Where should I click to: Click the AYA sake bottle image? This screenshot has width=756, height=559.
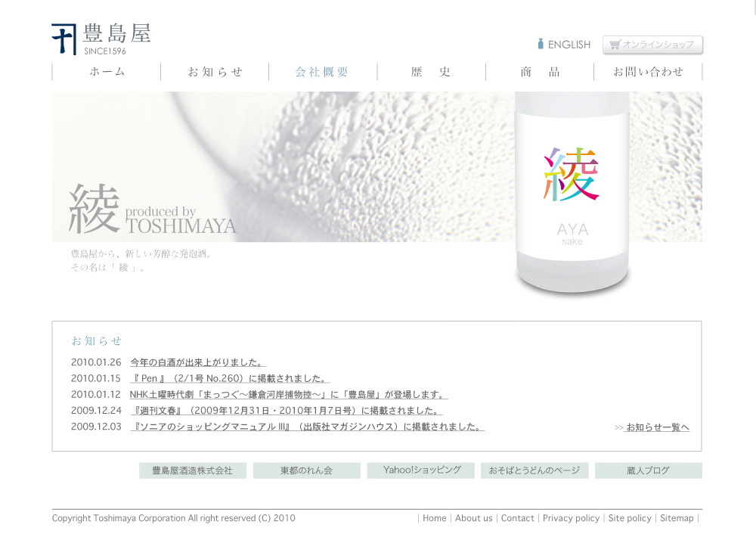[572, 193]
